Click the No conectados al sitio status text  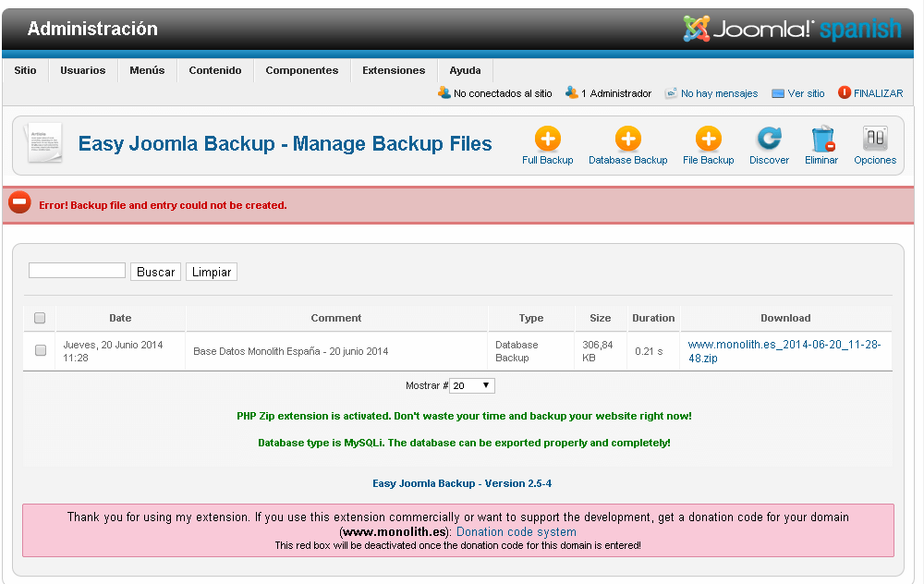pos(503,93)
